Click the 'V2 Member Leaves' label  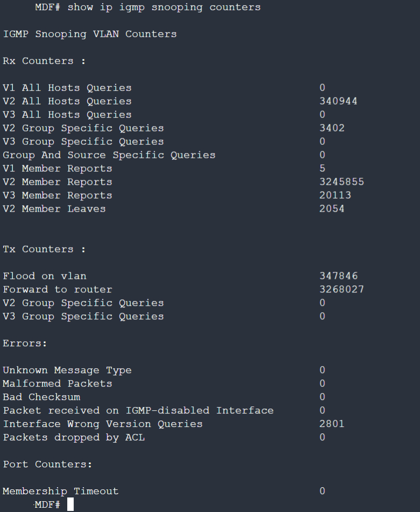[54, 209]
